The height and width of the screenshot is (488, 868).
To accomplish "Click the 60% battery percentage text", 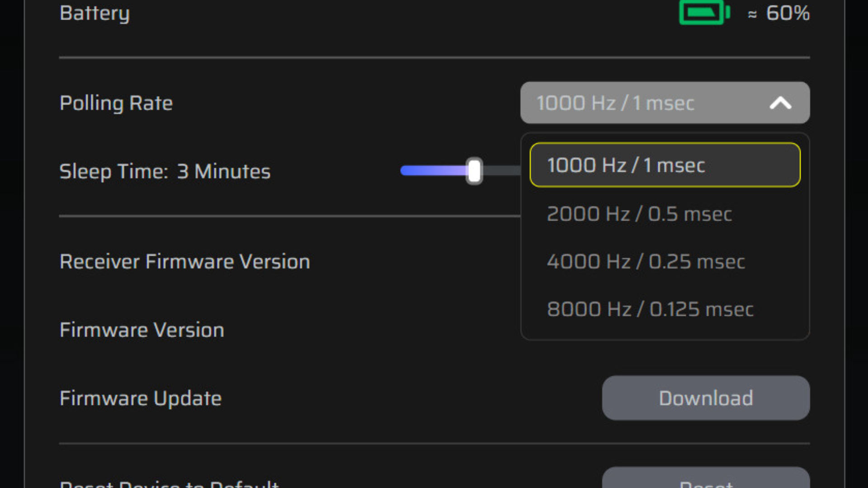I will tap(788, 13).
